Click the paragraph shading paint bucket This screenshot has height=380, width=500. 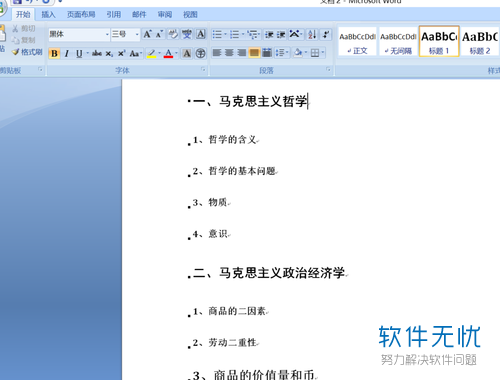point(298,53)
